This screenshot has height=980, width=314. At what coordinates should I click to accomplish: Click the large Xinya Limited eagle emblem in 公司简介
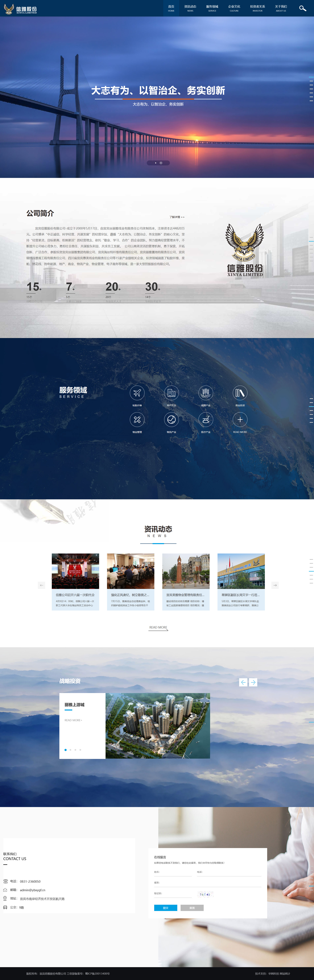click(x=245, y=250)
